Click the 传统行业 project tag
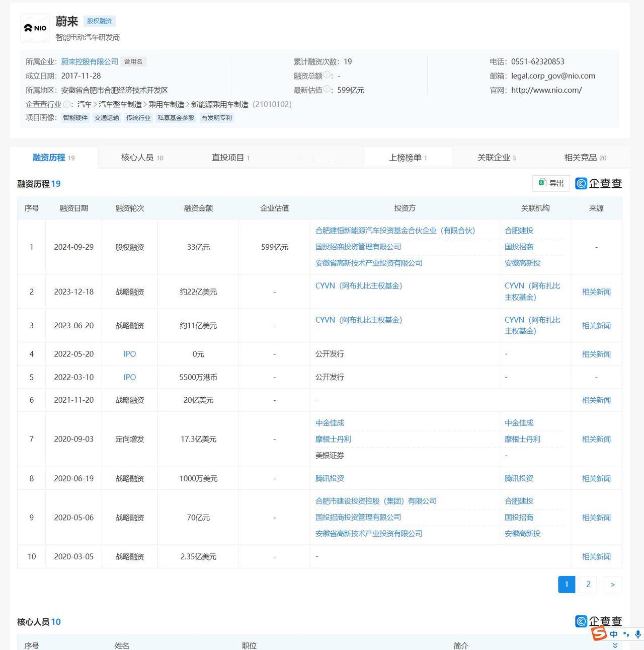 tap(138, 118)
